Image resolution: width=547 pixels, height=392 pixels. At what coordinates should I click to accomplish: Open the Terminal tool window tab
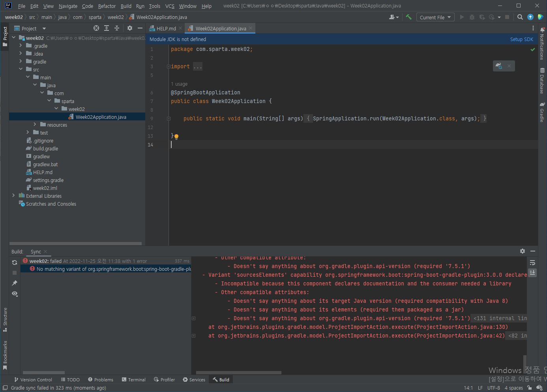coord(134,380)
